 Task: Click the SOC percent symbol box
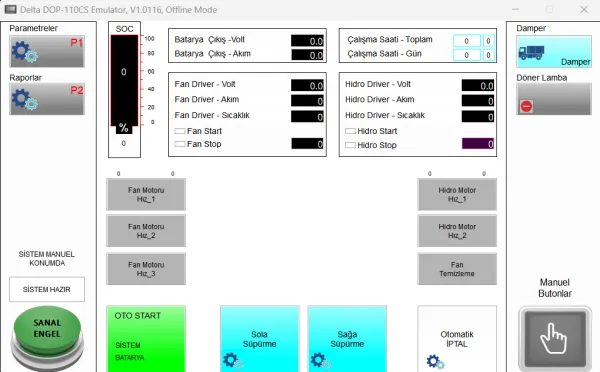coord(124,128)
